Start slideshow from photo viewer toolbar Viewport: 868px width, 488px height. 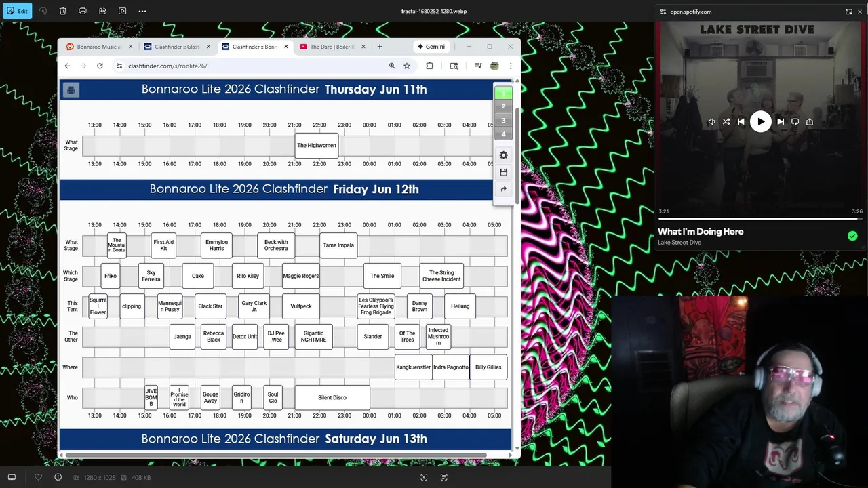coord(122,11)
